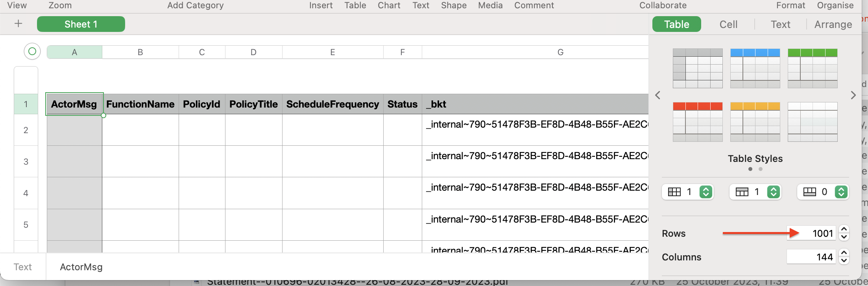Click the Add Category toolbar button

click(x=195, y=5)
